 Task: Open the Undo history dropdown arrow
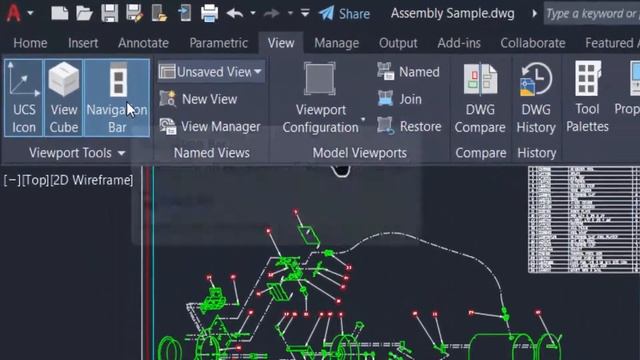[253, 13]
